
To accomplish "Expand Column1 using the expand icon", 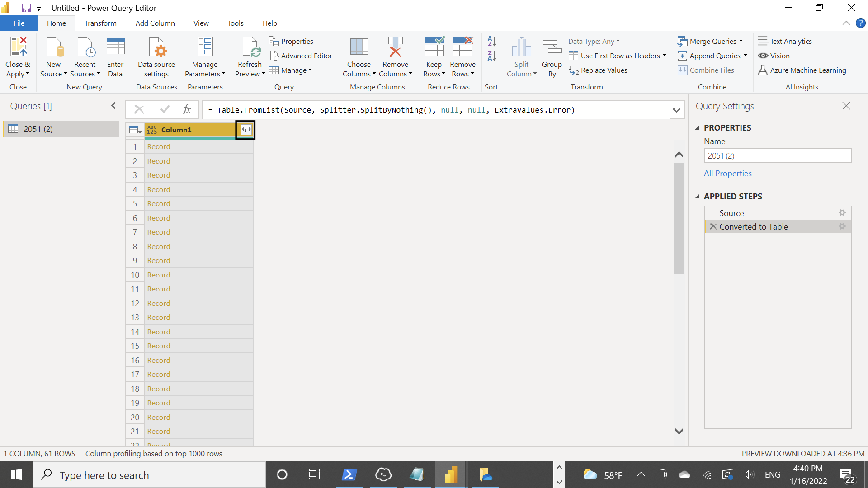I will click(245, 130).
